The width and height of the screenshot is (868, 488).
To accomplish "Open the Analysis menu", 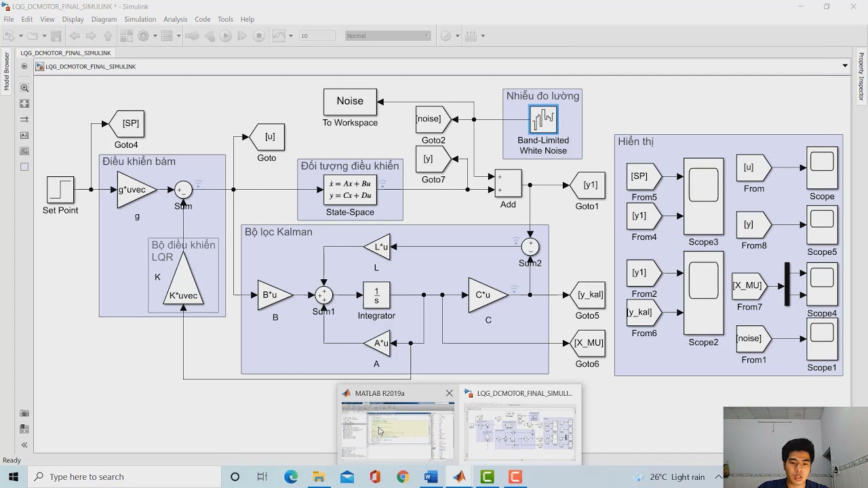I will click(x=175, y=19).
